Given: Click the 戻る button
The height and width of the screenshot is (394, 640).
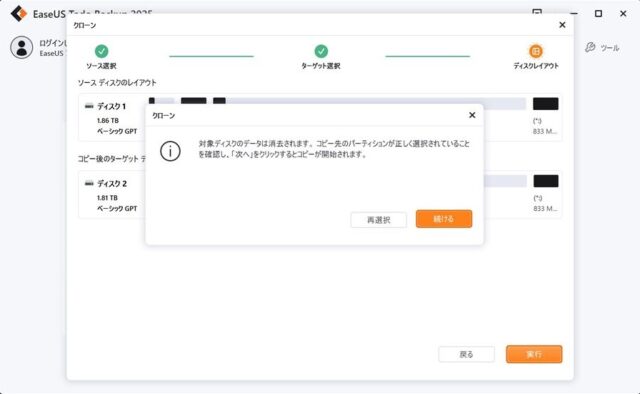Looking at the screenshot, I should tap(466, 354).
